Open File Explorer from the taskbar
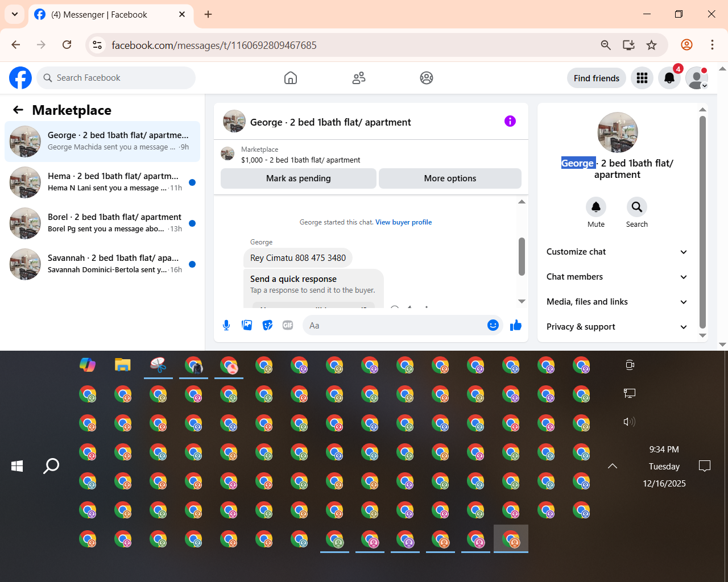This screenshot has width=728, height=582. (x=123, y=365)
